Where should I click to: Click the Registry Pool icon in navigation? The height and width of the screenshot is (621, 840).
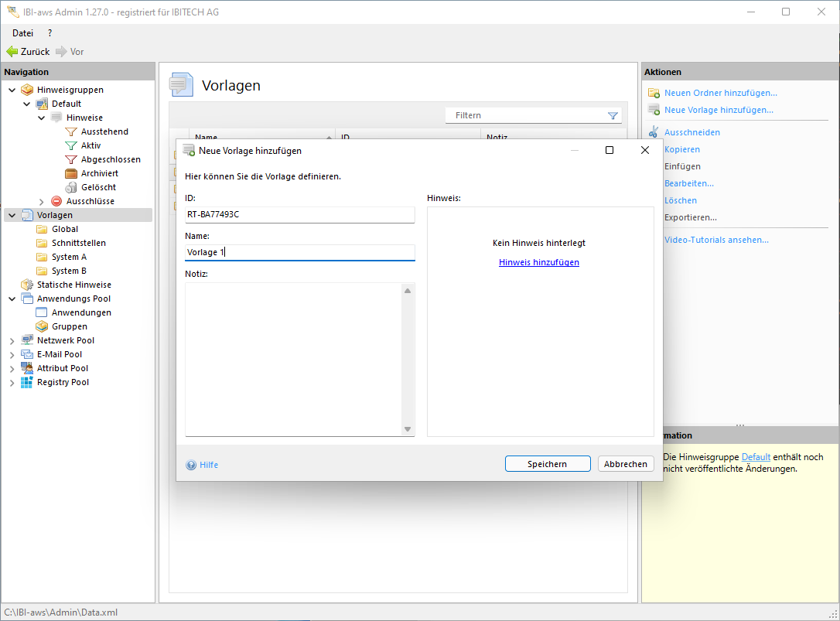(27, 382)
